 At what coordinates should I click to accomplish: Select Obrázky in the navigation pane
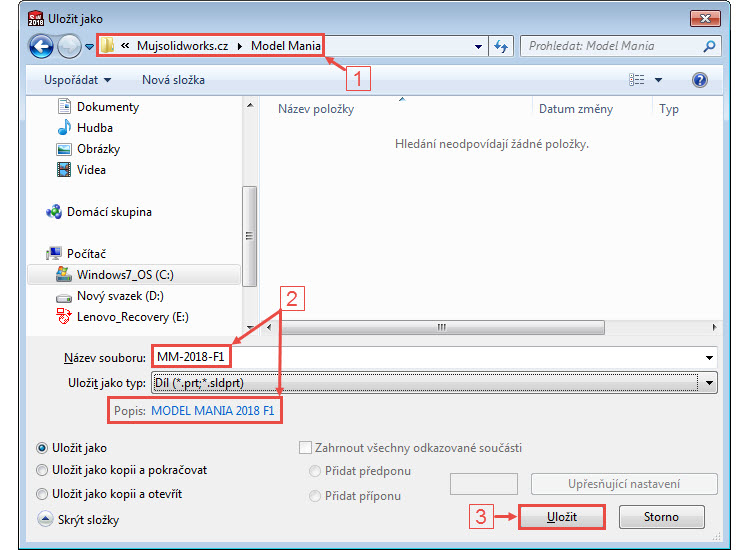coord(98,149)
